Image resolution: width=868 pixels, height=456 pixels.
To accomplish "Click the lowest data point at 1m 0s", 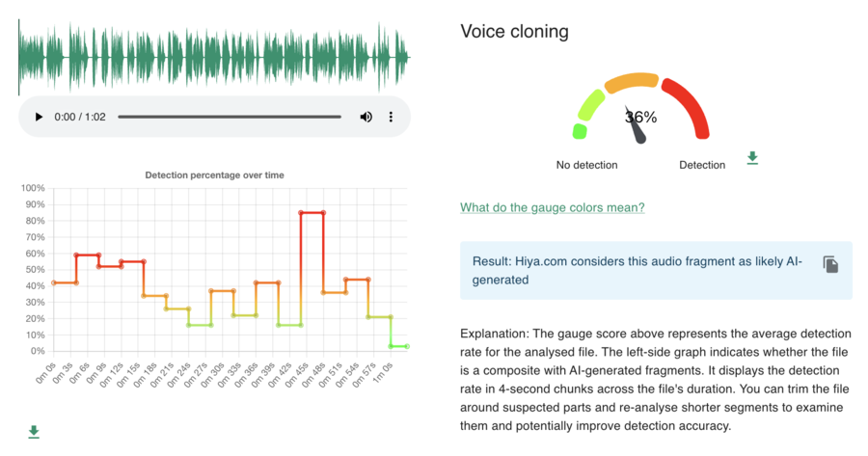I will click(x=392, y=346).
